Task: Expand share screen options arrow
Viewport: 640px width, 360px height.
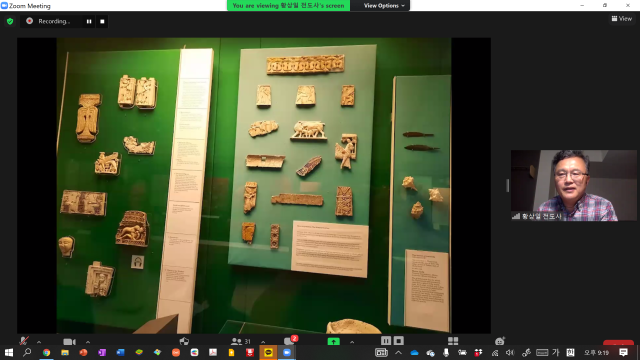Action: (x=352, y=342)
